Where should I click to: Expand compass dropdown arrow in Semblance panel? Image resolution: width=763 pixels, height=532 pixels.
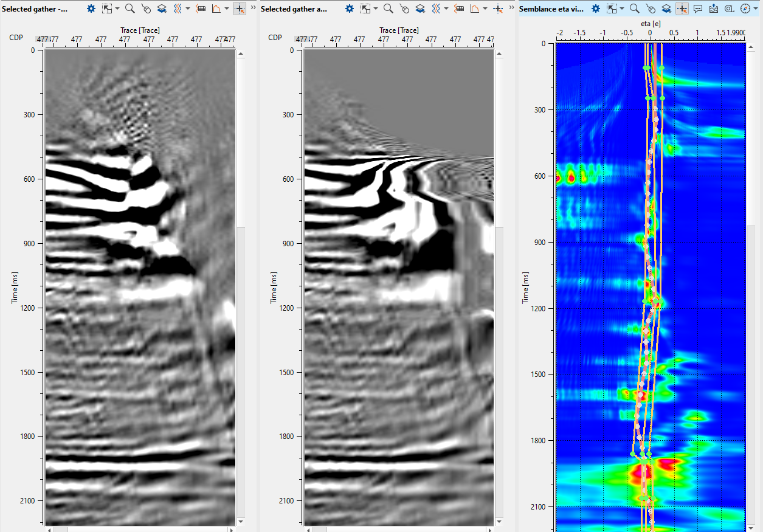coord(754,9)
